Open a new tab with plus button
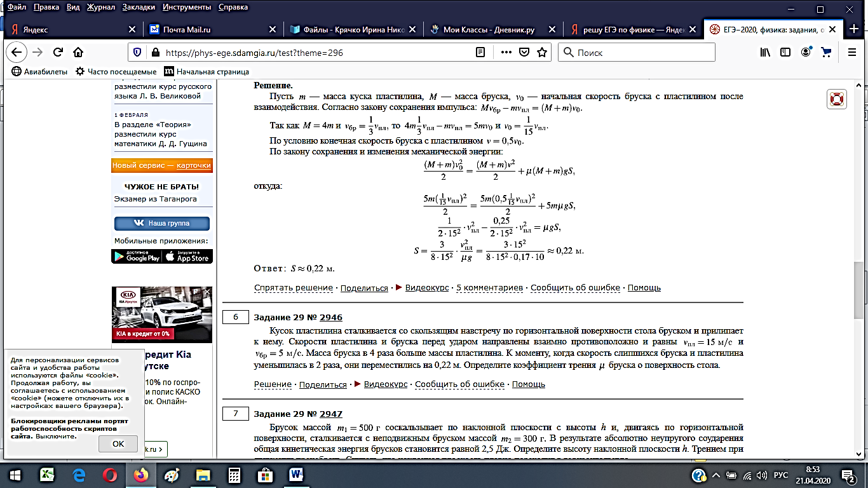This screenshot has height=488, width=868. pos(854,29)
